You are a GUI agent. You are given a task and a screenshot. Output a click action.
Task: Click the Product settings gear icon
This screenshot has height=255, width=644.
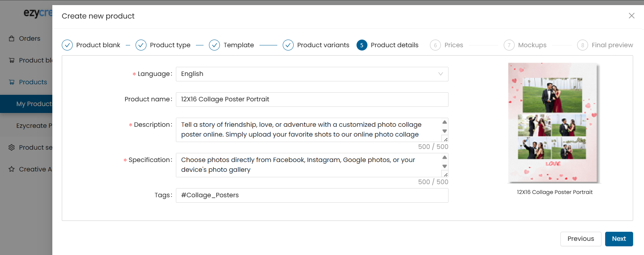[12, 147]
